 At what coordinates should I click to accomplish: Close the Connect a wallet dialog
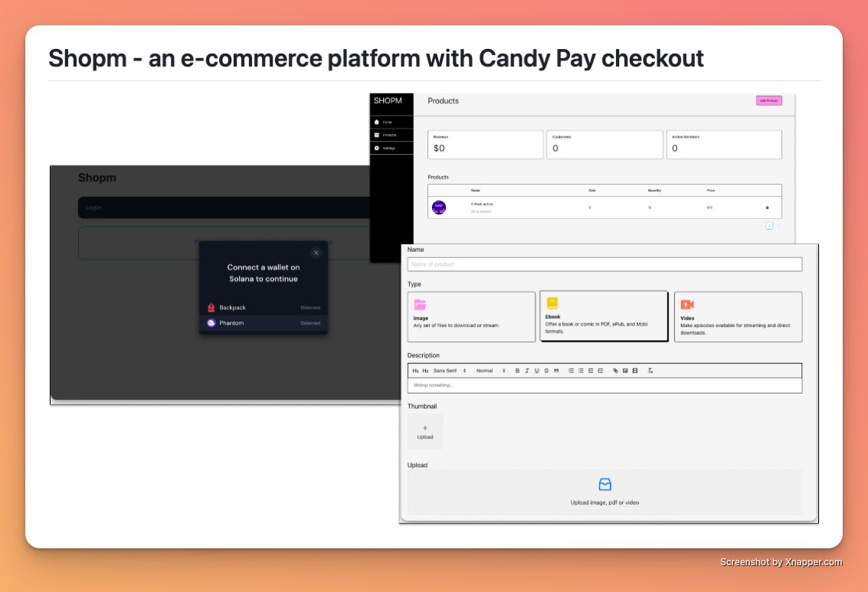coord(316,253)
